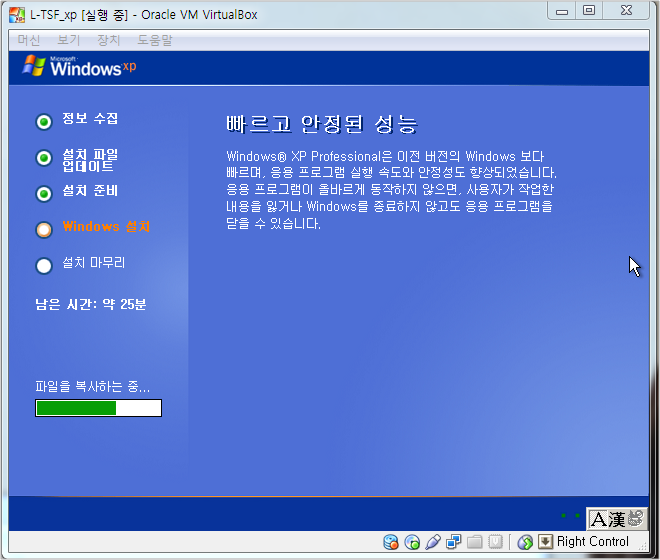Click the virtualization chip status icon
This screenshot has height=560, width=660.
495,542
